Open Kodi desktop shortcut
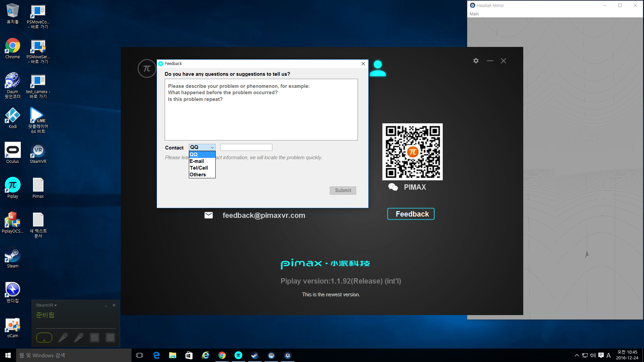The width and height of the screenshot is (644, 362). pyautogui.click(x=12, y=118)
